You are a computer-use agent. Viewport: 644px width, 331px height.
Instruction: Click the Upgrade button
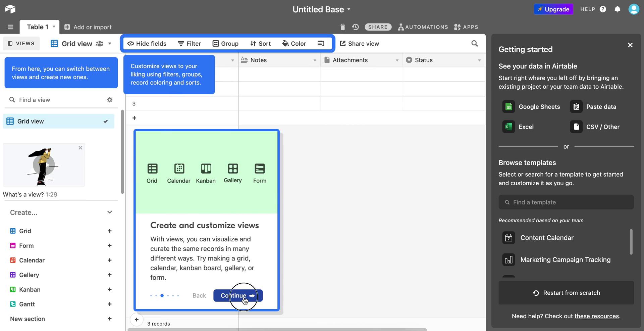[553, 9]
